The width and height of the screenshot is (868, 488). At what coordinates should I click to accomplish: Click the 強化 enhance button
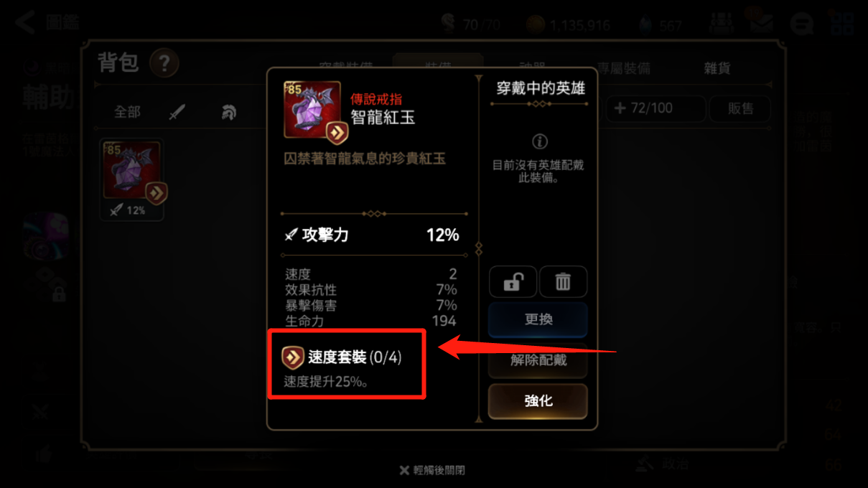pos(538,401)
